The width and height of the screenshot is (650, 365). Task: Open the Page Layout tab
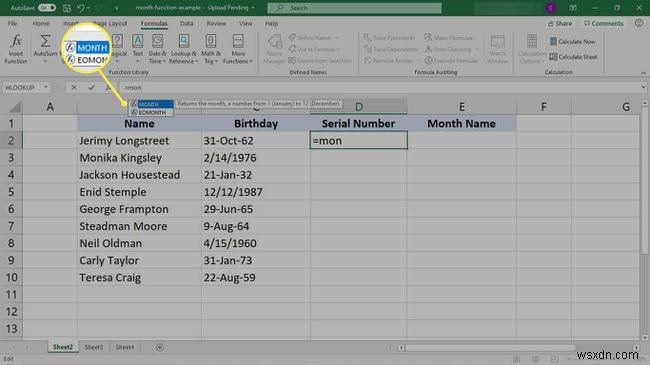pyautogui.click(x=110, y=24)
